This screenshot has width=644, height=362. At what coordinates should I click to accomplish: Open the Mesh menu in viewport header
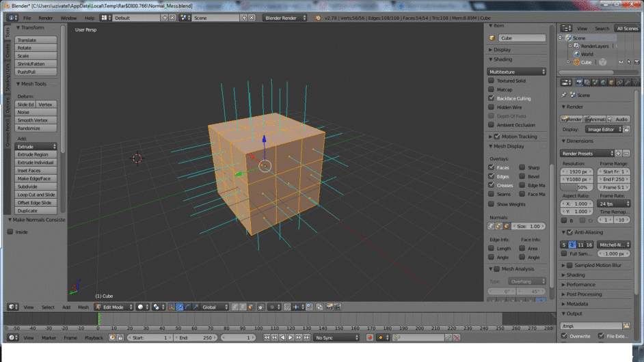coord(83,307)
